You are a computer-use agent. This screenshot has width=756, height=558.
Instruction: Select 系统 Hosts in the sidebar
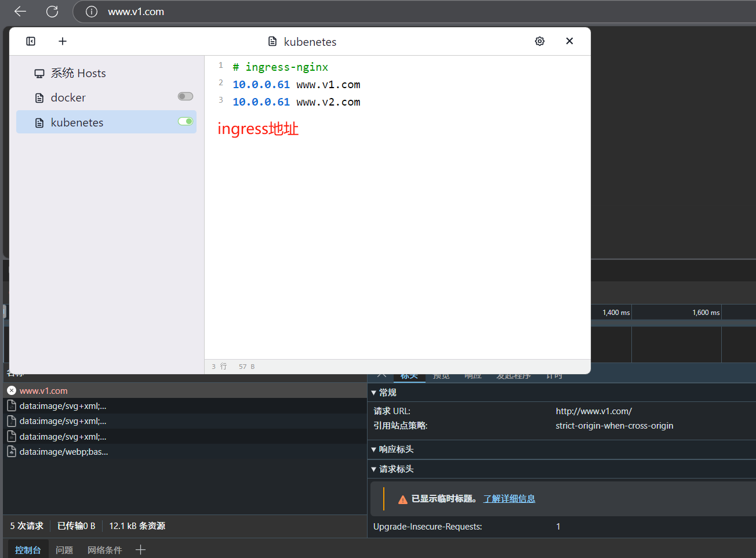click(107, 73)
